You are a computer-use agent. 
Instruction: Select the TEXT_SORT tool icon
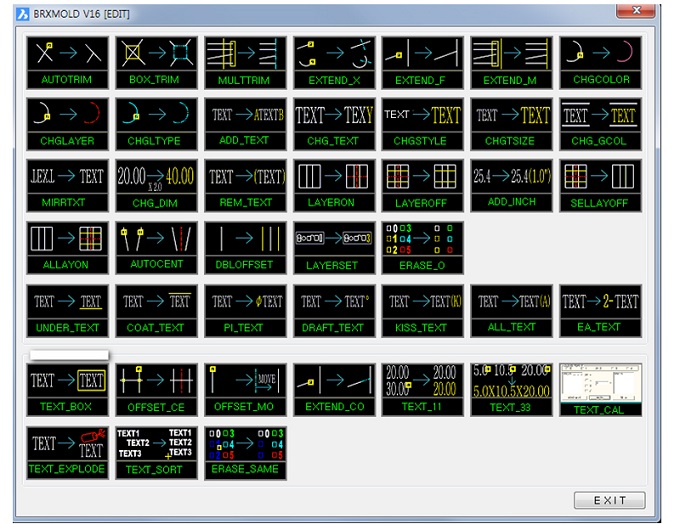[156, 451]
